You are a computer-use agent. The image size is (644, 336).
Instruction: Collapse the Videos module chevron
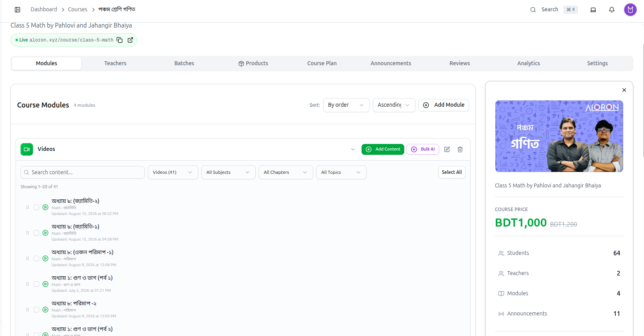pos(353,149)
